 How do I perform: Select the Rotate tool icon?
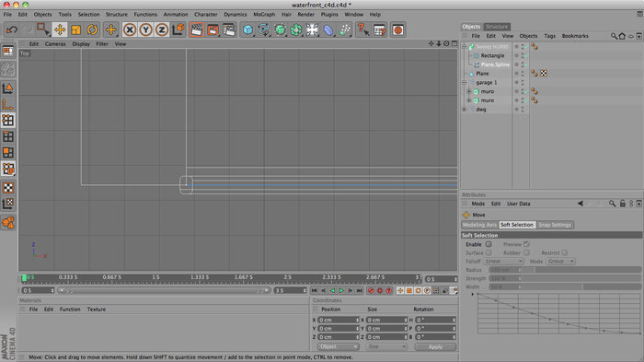click(x=92, y=29)
